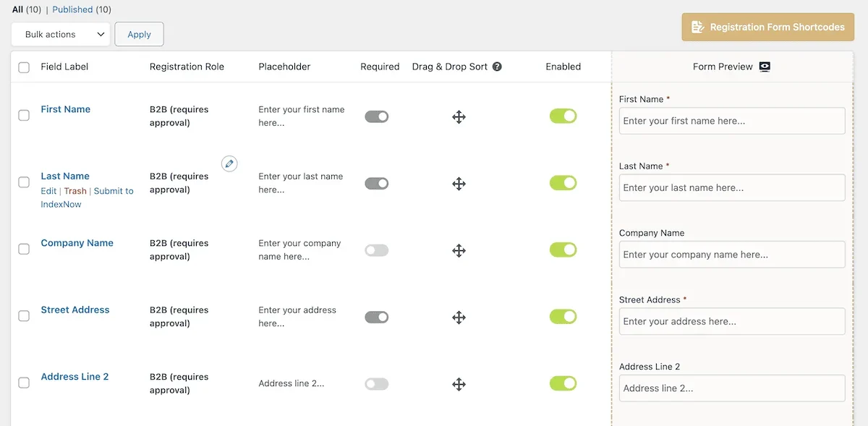Open the Bulk actions dropdown
The height and width of the screenshot is (426, 868).
[x=60, y=33]
